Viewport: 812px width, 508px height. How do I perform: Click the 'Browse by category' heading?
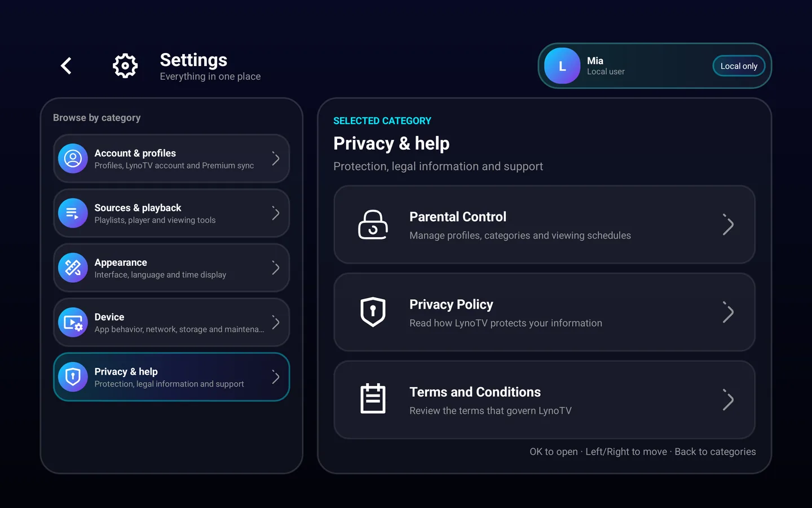click(x=96, y=117)
